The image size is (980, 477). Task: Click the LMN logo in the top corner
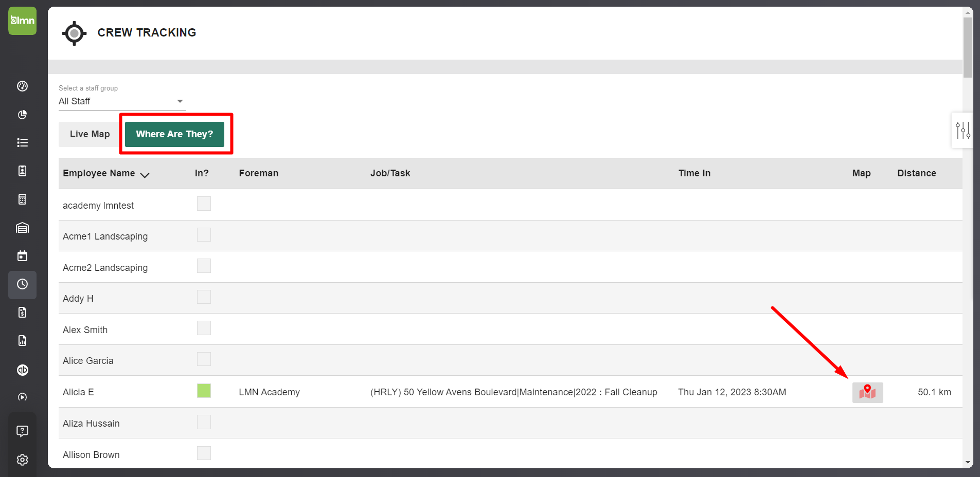coord(22,21)
